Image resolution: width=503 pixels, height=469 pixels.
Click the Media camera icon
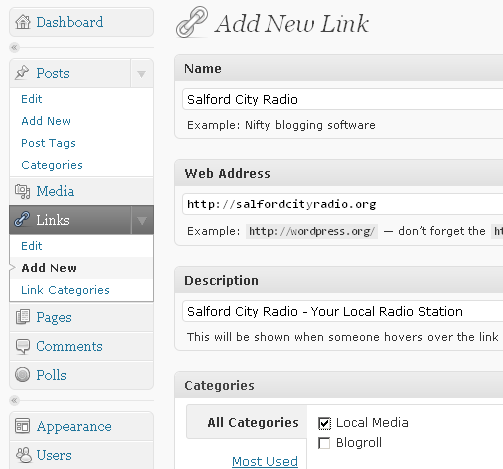pyautogui.click(x=22, y=191)
